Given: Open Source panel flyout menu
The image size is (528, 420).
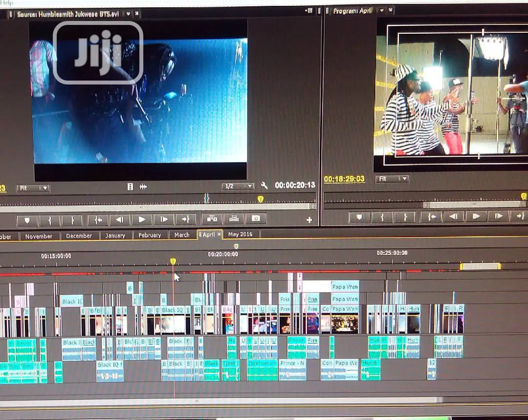Looking at the screenshot, I should (x=309, y=11).
